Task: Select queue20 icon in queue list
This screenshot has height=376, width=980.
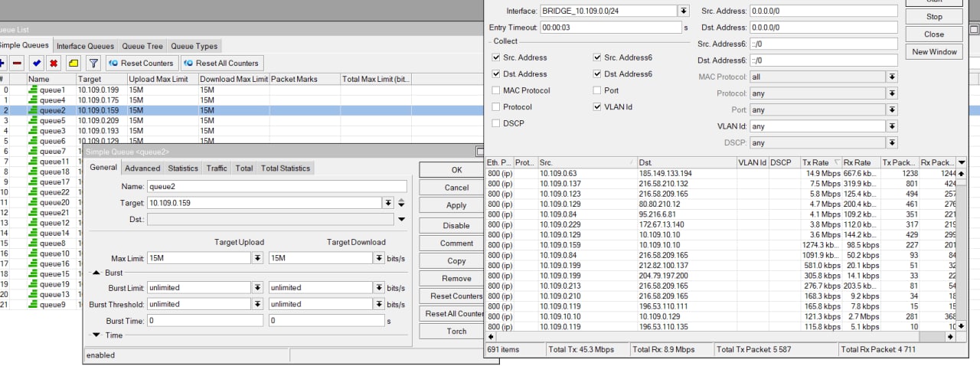Action: point(33,203)
